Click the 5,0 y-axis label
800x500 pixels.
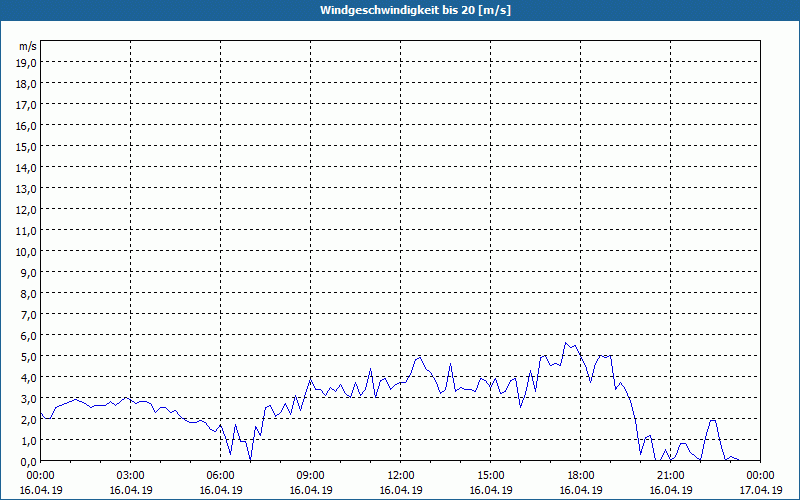click(30, 357)
